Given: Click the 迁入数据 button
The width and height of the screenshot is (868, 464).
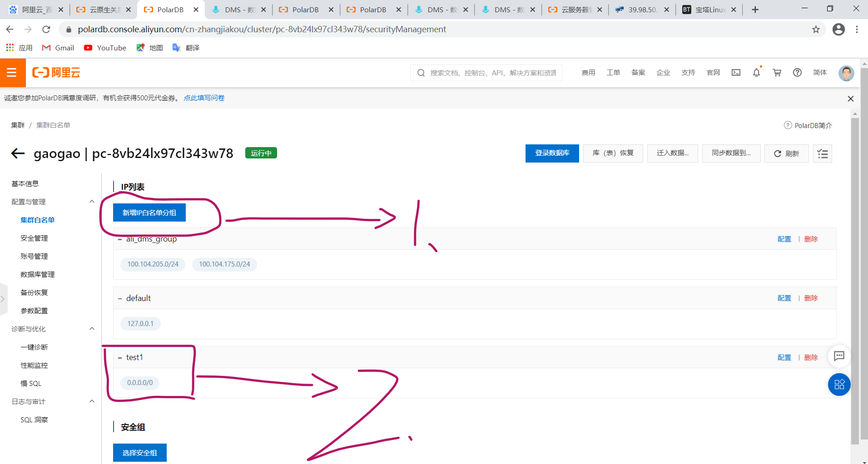Looking at the screenshot, I should 672,153.
